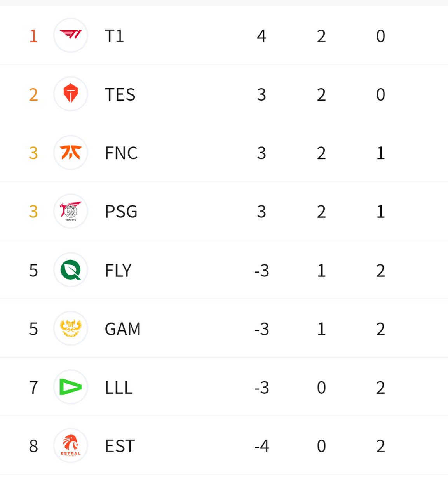Image resolution: width=448 pixels, height=497 pixels.
Task: Click the T1 team logo
Action: point(71,35)
